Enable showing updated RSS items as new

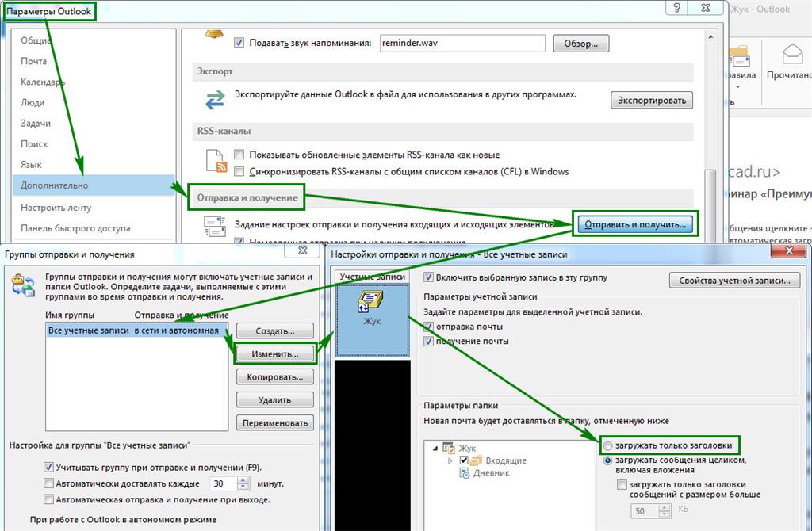tap(239, 155)
